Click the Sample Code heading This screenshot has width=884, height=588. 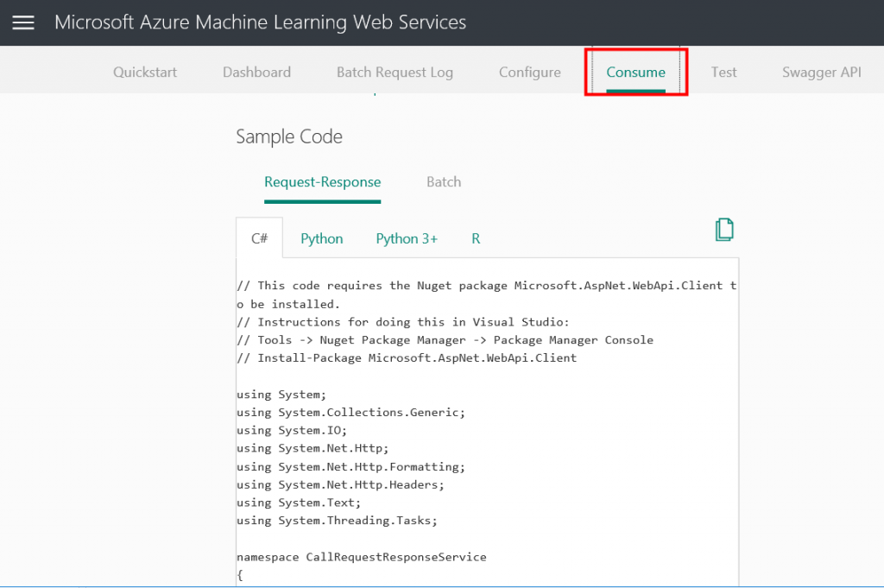click(x=289, y=136)
